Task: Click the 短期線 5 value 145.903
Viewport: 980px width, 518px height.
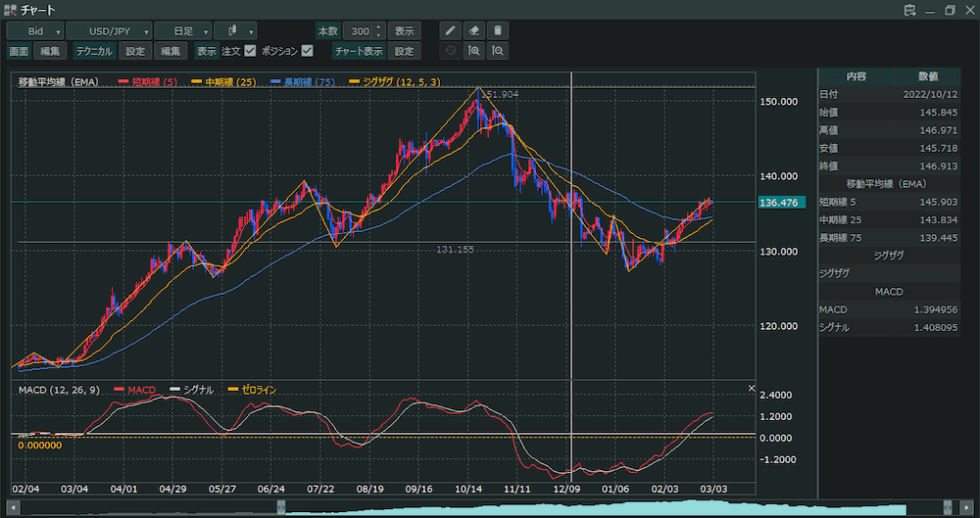Action: click(x=939, y=202)
